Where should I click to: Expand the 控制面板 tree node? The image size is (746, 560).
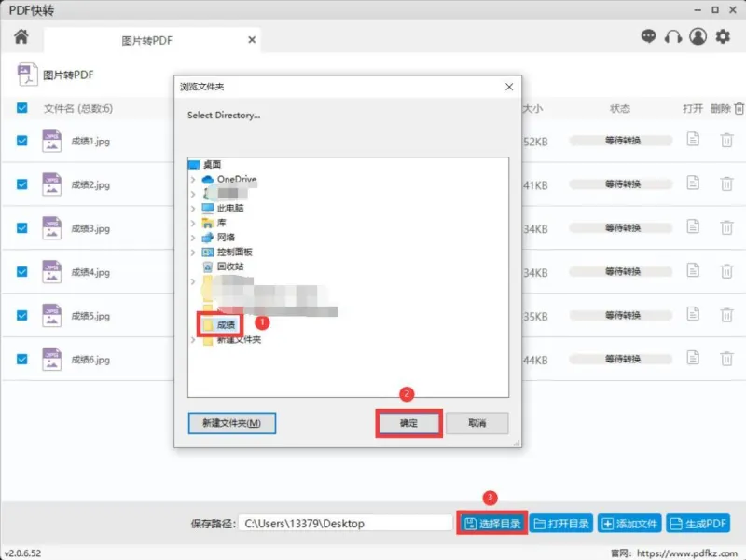tap(193, 252)
